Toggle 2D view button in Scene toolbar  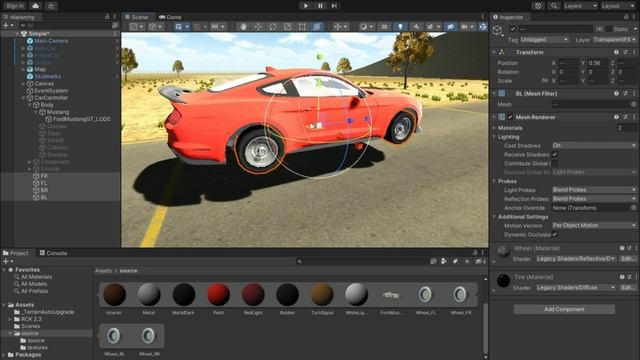tap(384, 27)
